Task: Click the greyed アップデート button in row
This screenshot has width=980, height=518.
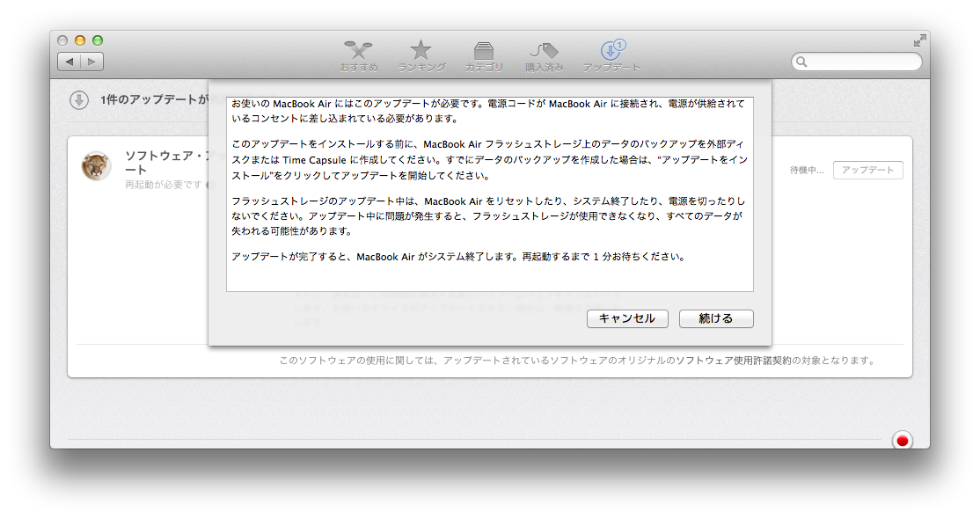Action: click(867, 170)
